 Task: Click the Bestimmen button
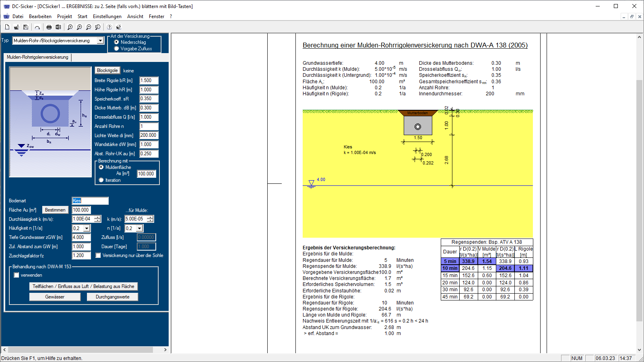coord(55,210)
